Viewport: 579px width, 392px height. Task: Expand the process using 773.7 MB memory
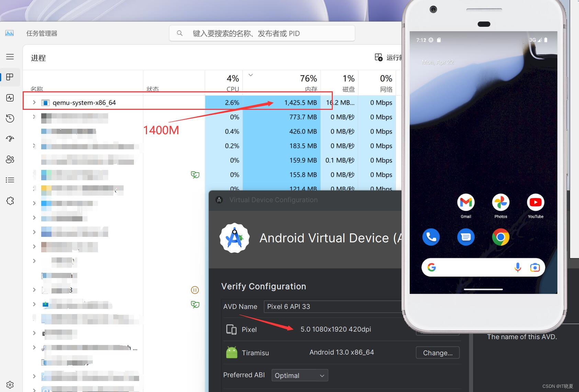point(34,117)
